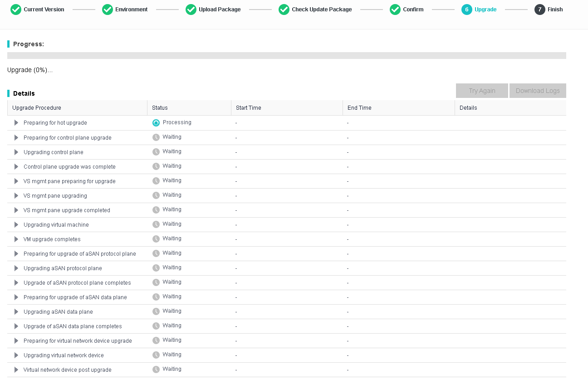The image size is (588, 379).
Task: Click the waiting clock icon for Upgrading control plane
Action: tap(156, 152)
